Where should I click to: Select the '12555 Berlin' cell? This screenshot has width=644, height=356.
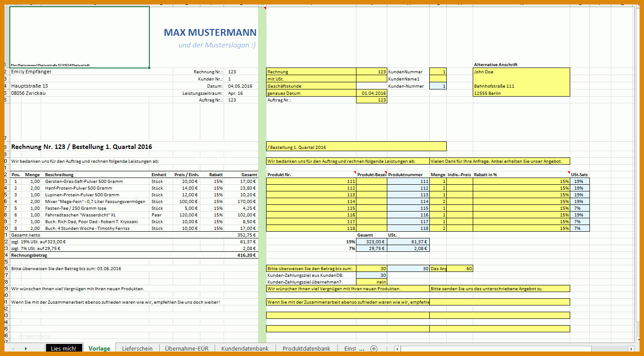point(521,93)
